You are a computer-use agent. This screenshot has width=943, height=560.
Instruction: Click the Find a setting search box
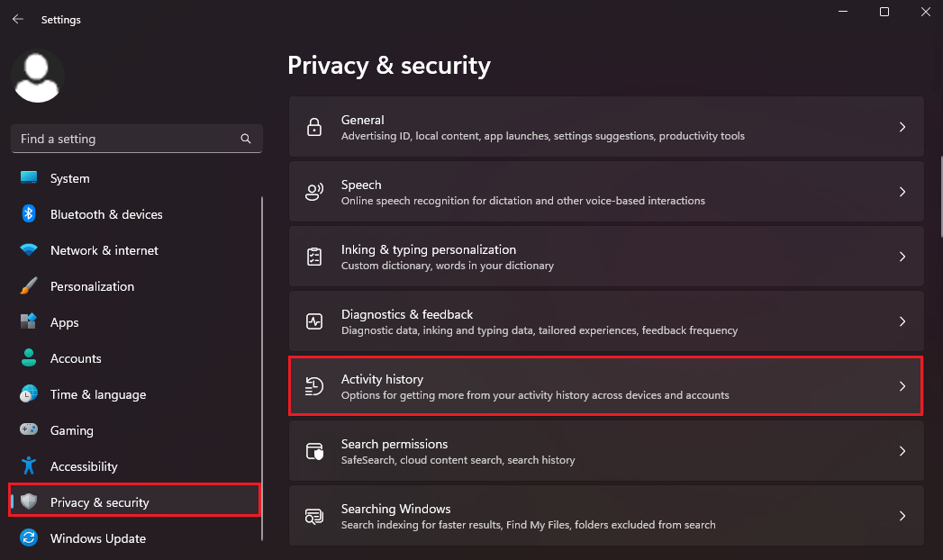[137, 139]
